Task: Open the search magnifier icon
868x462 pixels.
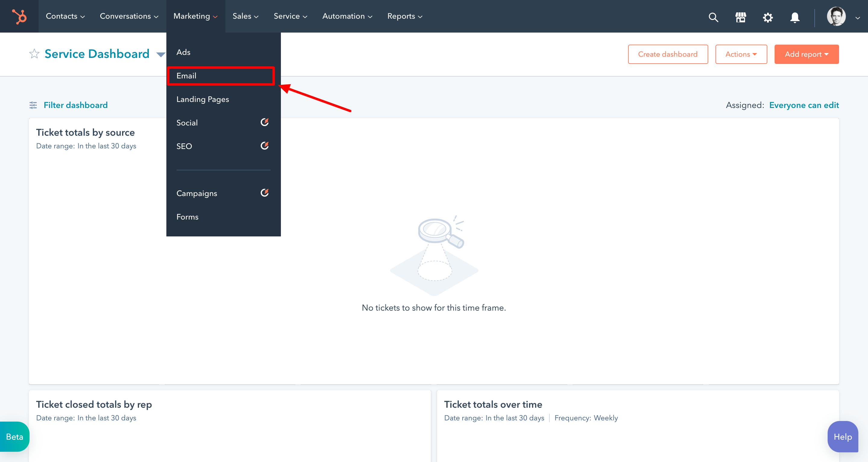Action: pos(713,17)
